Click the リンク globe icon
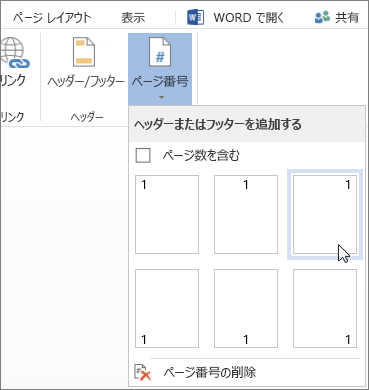The width and height of the screenshot is (369, 390). (14, 53)
